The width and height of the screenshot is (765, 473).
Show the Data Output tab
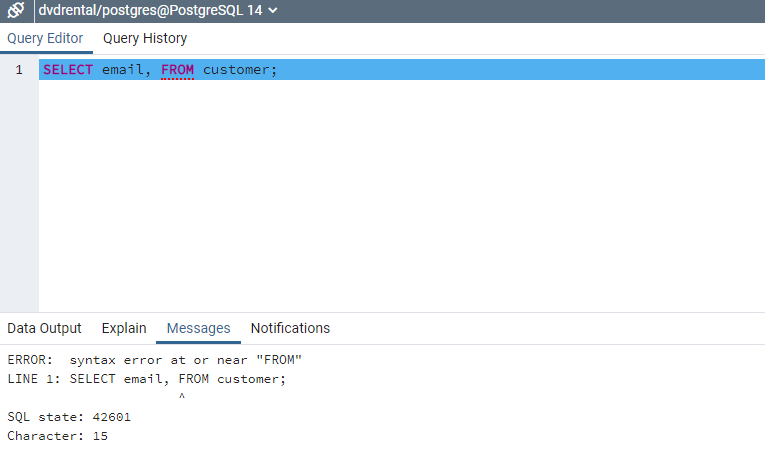[x=44, y=328]
